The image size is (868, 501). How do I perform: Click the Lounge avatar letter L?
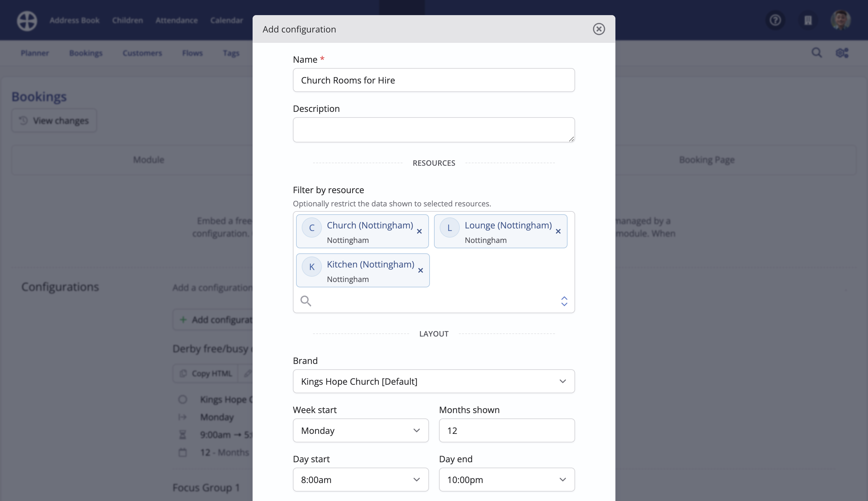449,227
